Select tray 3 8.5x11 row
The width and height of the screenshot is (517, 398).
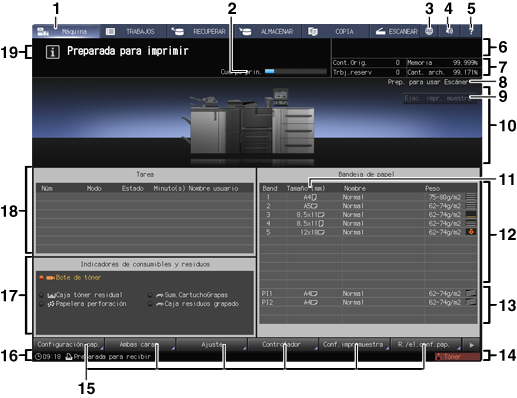(x=368, y=214)
